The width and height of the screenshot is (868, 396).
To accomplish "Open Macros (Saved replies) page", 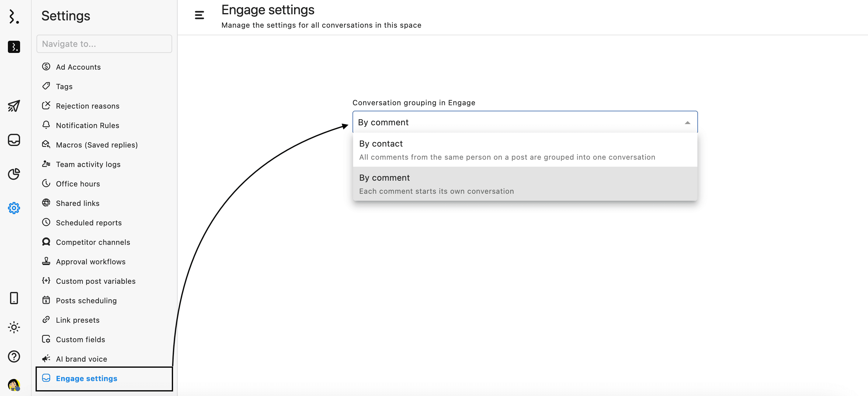I will coord(97,145).
